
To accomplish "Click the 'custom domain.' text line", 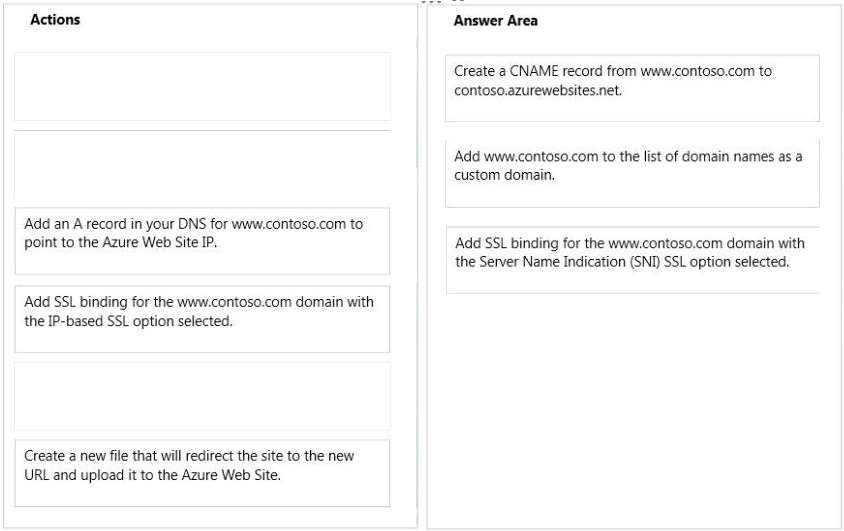I will tap(504, 175).
